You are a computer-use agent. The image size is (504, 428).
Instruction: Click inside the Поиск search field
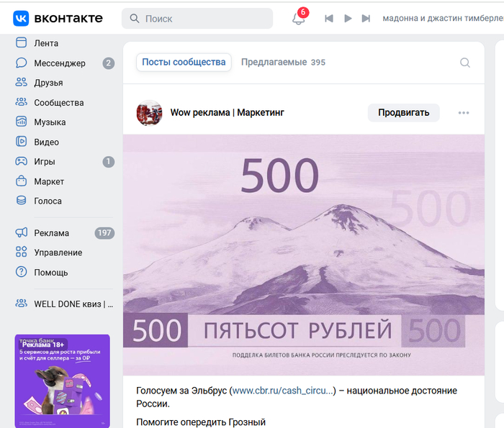[205, 19]
